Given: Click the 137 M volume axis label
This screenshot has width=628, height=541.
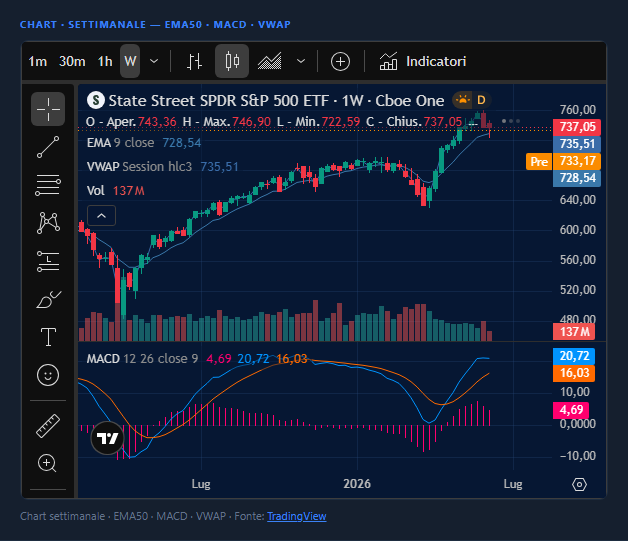Looking at the screenshot, I should coord(574,332).
